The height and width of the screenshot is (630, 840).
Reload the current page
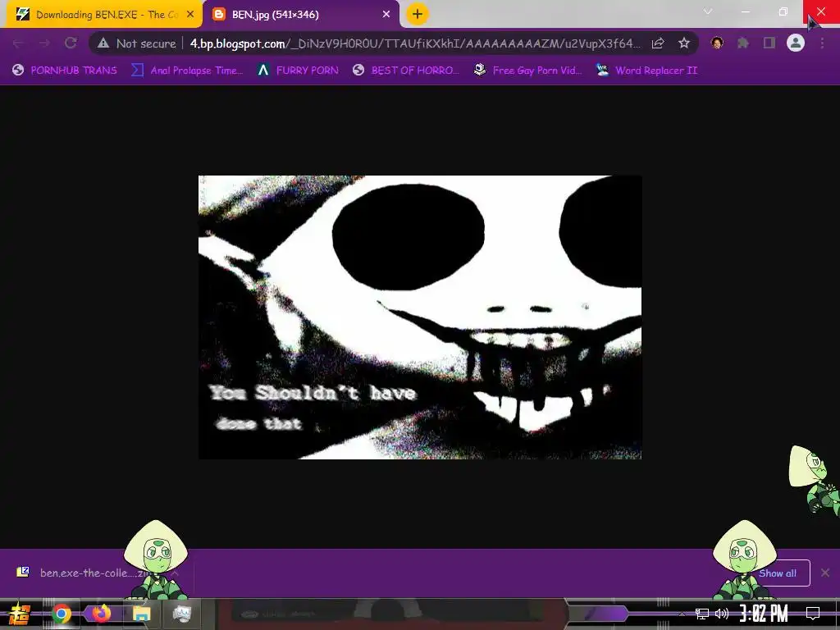pos(71,43)
